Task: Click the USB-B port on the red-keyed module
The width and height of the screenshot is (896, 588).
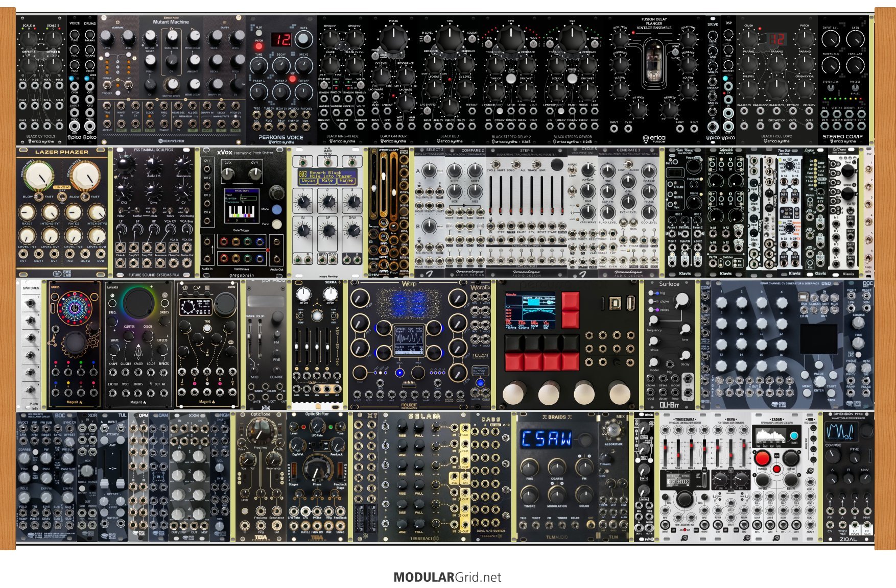Action: coord(616,303)
